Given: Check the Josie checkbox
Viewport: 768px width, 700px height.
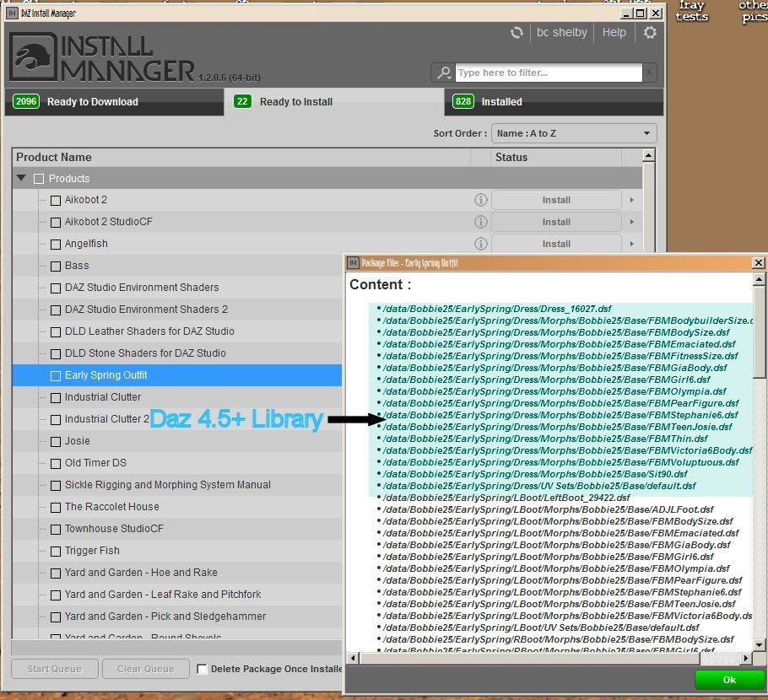Looking at the screenshot, I should pyautogui.click(x=56, y=442).
